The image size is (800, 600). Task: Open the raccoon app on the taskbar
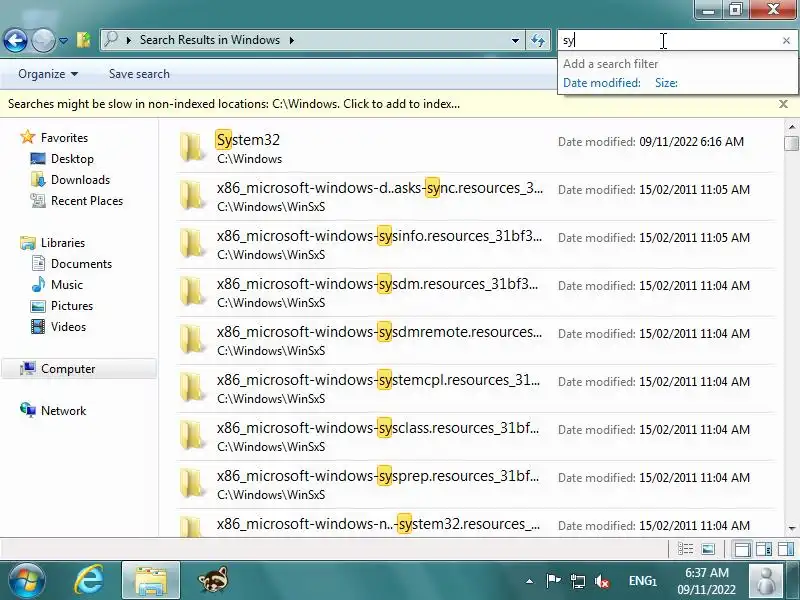tap(213, 580)
